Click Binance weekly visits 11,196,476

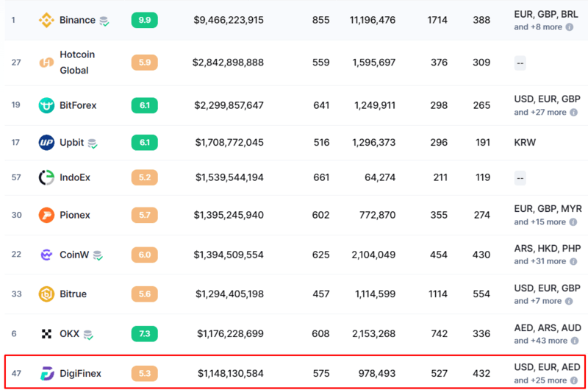click(373, 20)
